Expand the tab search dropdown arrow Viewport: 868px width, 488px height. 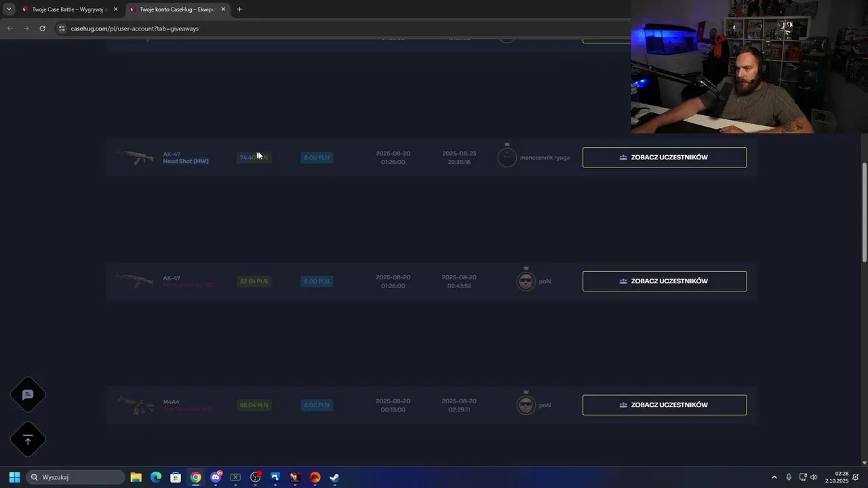pyautogui.click(x=9, y=9)
